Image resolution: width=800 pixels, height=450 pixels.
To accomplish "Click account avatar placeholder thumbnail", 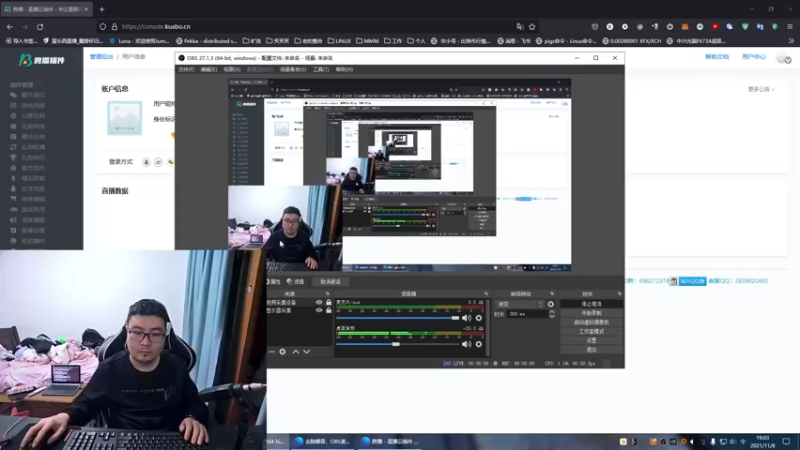I will 124,118.
